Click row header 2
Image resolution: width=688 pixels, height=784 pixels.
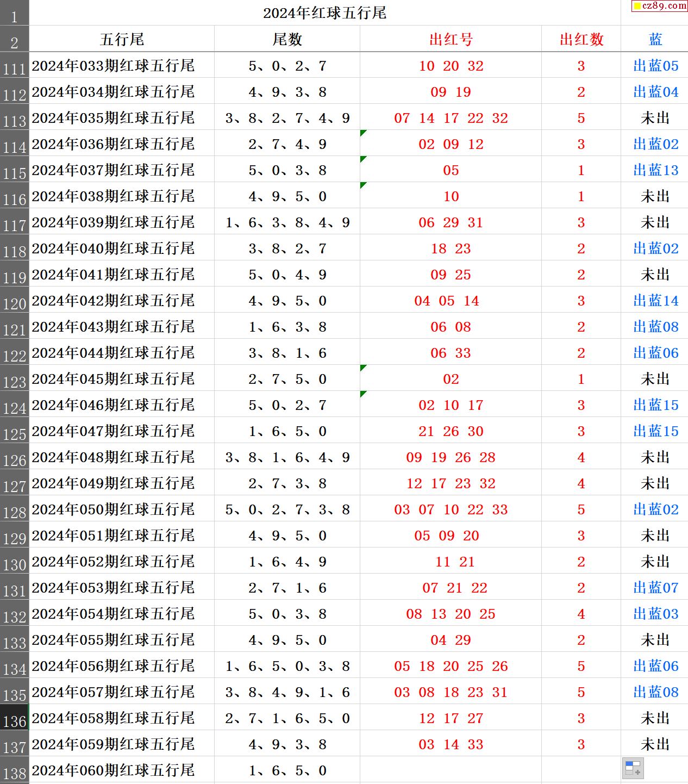(14, 40)
